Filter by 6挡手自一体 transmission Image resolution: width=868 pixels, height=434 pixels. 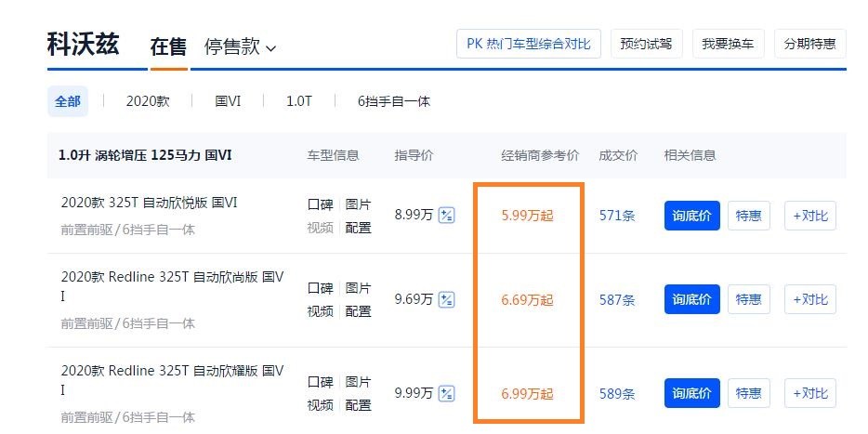394,102
